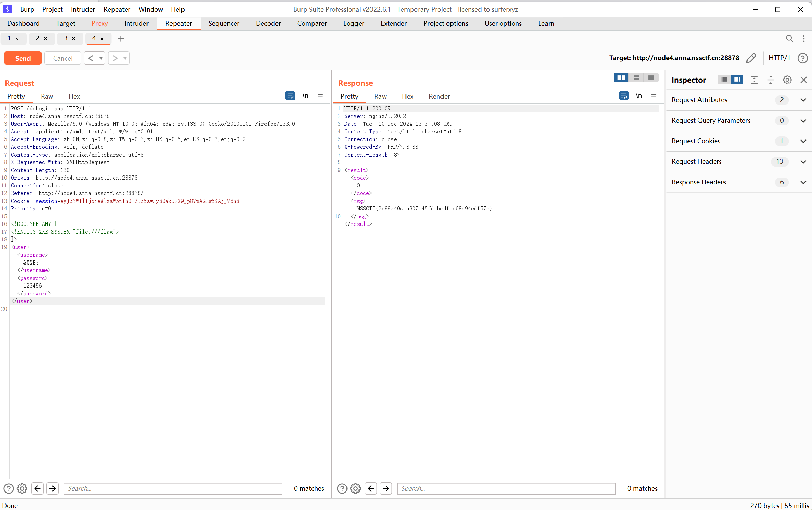Switch to combined tabbed layout view
This screenshot has width=812, height=510.
click(x=651, y=78)
